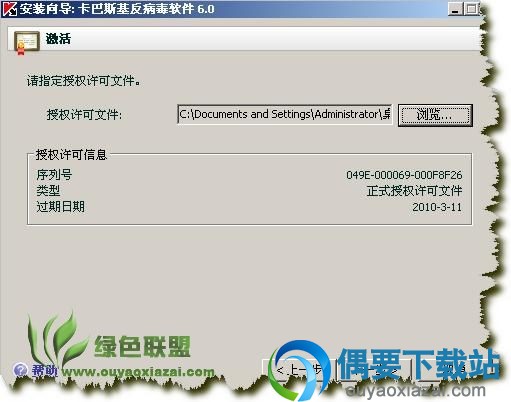The image size is (511, 402).
Task: Click the 授权许可文件: field label
Action: [x=84, y=115]
